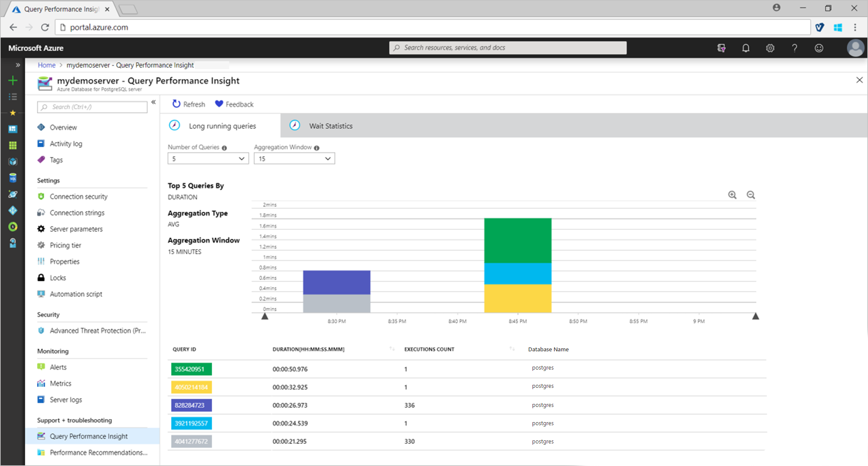Click query ID 4041277672 gray label

click(191, 441)
